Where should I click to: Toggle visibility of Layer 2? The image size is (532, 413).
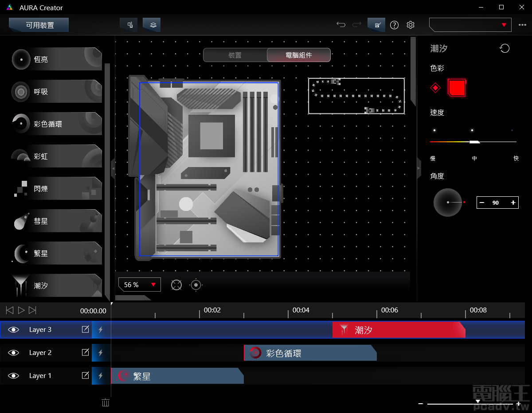(14, 353)
